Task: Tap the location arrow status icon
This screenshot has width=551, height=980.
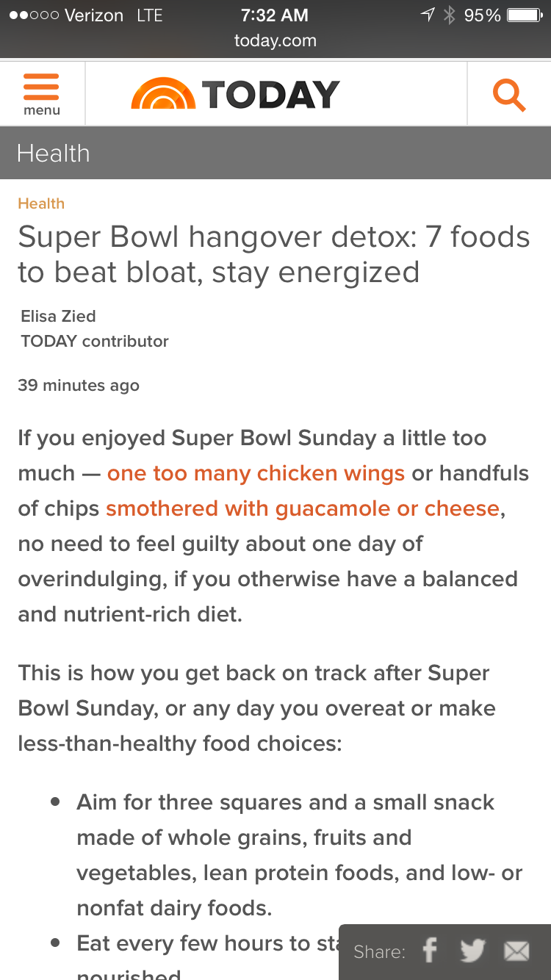Action: pyautogui.click(x=427, y=15)
